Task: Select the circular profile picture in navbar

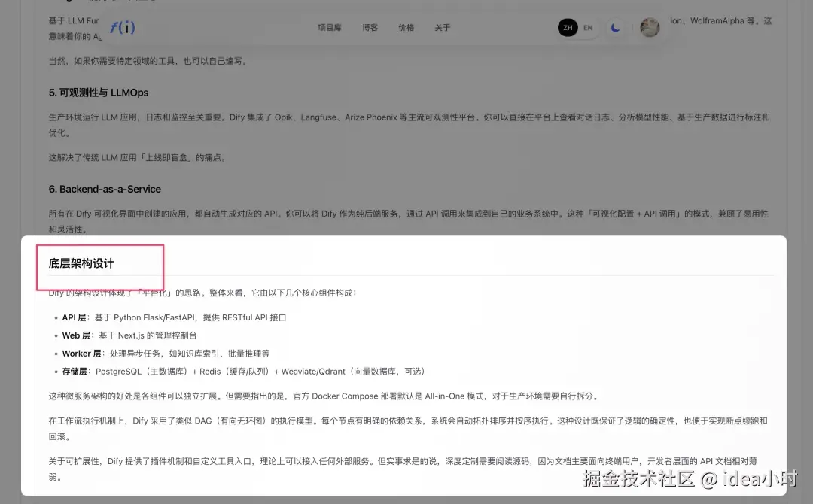Action: [x=649, y=27]
